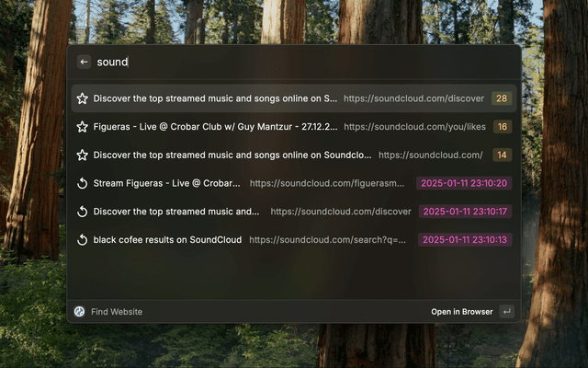Click the visit count badge 14

(502, 155)
